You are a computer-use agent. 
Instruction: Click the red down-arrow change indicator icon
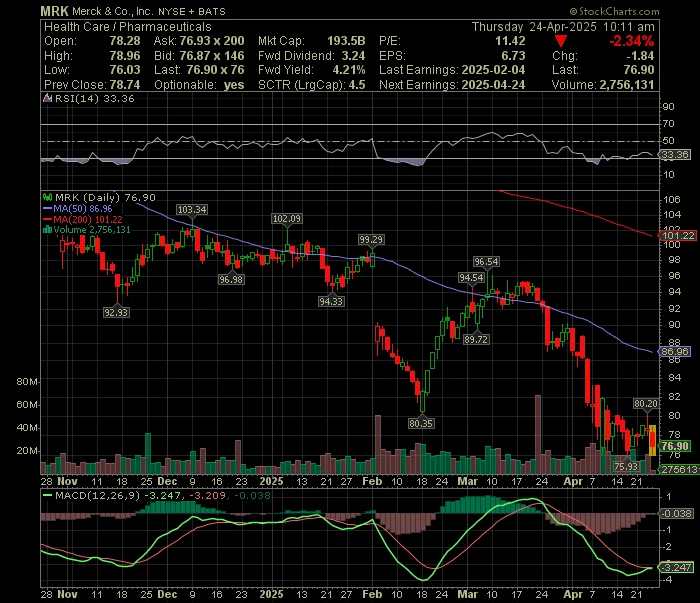pos(561,42)
